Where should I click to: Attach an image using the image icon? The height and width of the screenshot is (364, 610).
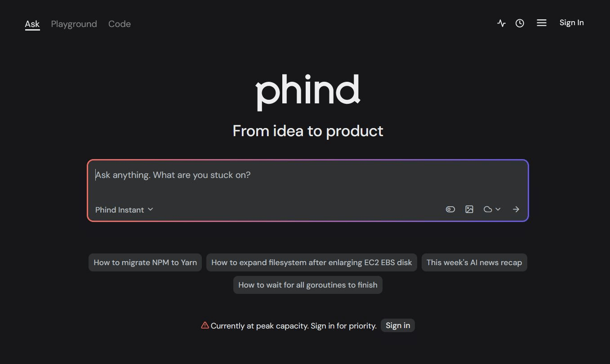click(469, 209)
